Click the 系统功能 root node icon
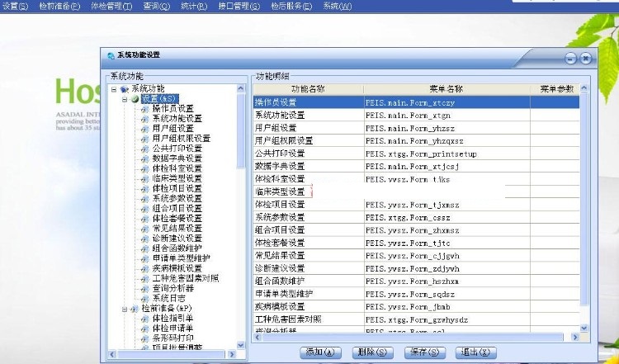This screenshot has width=619, height=364. click(x=125, y=89)
